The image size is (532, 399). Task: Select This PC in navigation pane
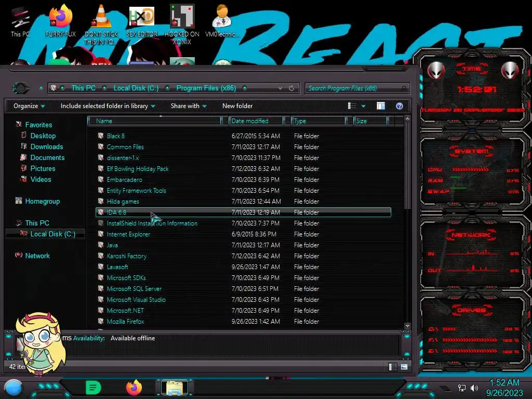[37, 223]
